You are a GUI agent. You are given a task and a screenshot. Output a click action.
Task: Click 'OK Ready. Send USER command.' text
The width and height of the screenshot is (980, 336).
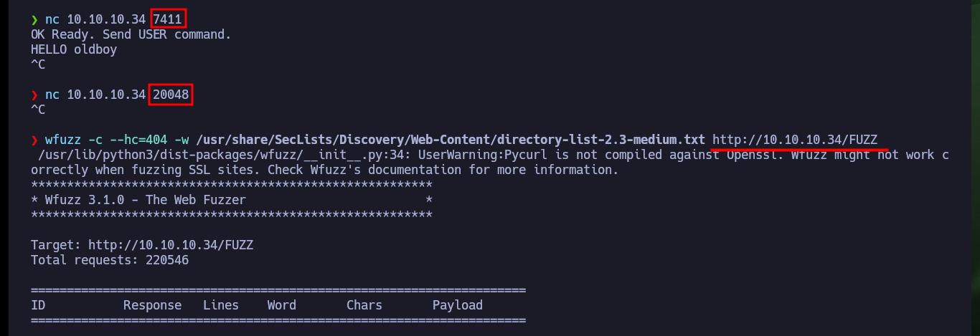[x=131, y=34]
